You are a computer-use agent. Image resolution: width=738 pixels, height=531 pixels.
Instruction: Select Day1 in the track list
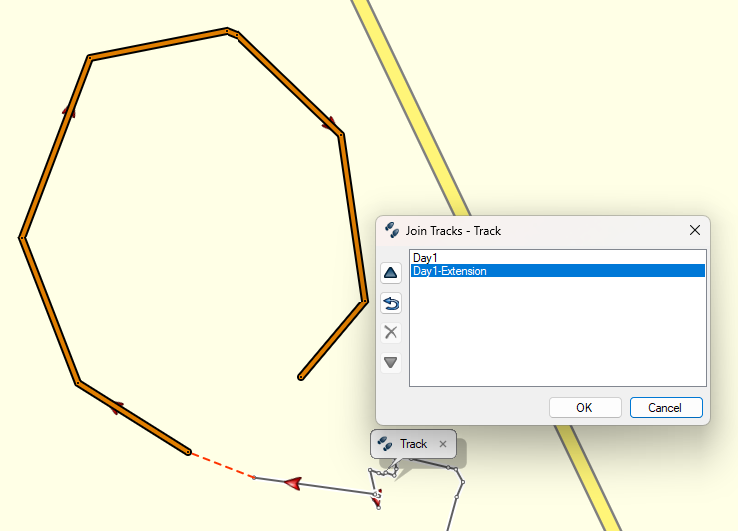558,258
